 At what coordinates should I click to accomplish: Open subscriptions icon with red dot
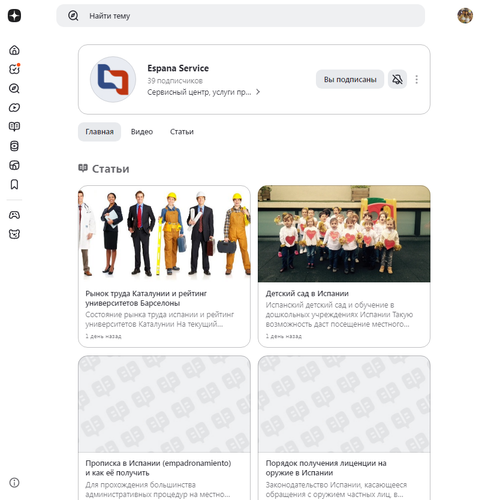[x=14, y=69]
